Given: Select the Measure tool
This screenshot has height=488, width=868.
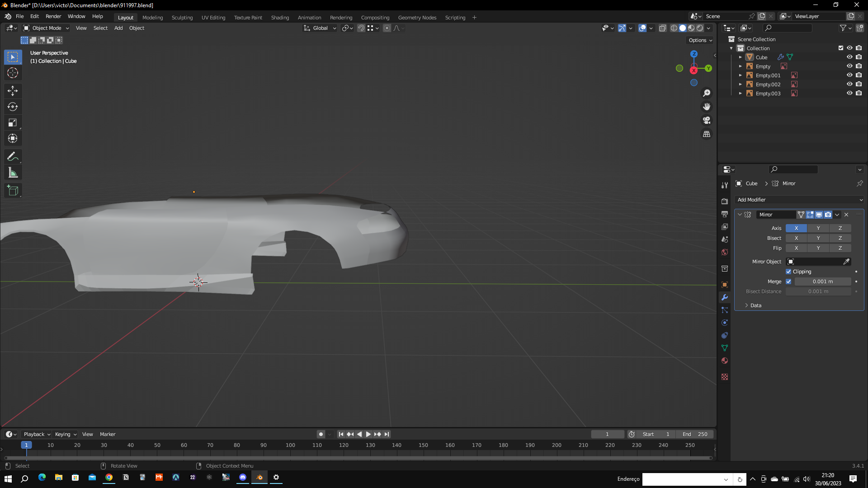Looking at the screenshot, I should point(13,173).
